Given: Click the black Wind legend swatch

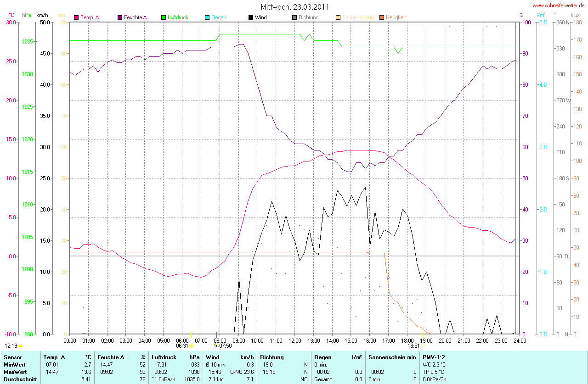Looking at the screenshot, I should (x=251, y=17).
